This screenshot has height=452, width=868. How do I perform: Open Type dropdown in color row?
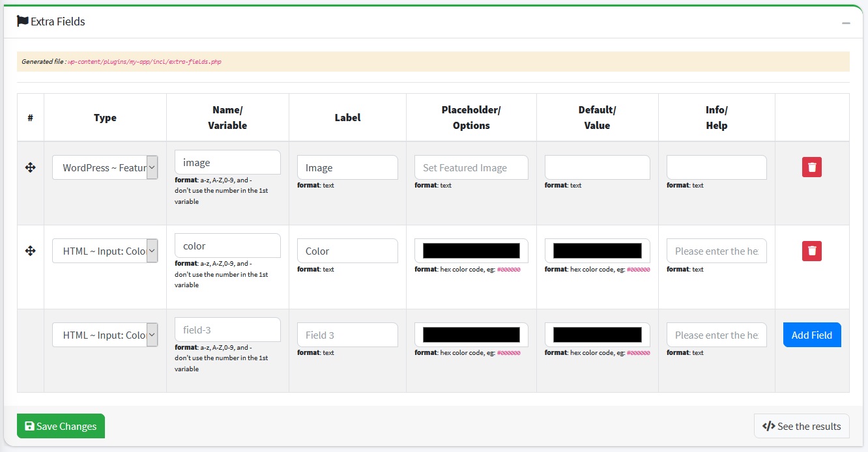pyautogui.click(x=105, y=251)
